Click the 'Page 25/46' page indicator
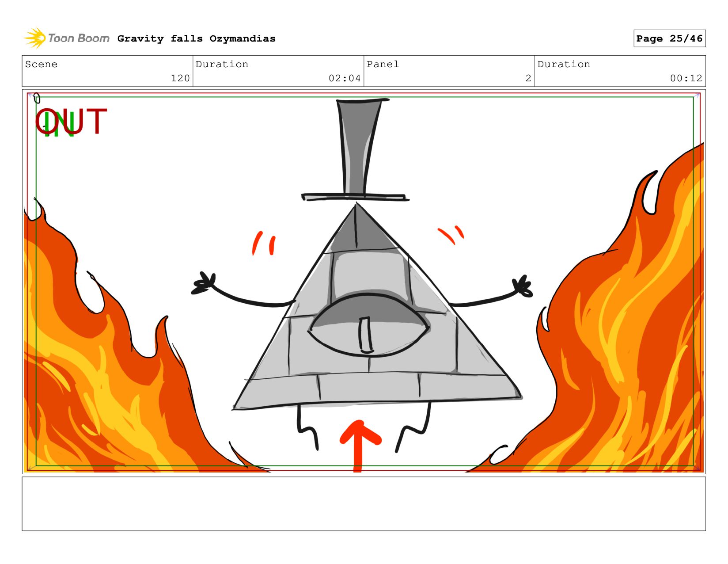Viewport: 728px width, 564px height. 669,38
